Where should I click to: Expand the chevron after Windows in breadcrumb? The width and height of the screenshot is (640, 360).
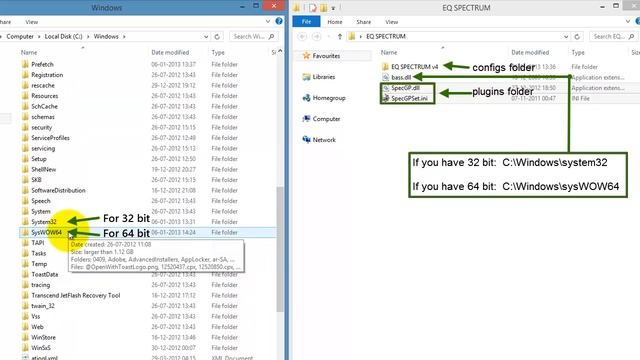click(x=124, y=37)
